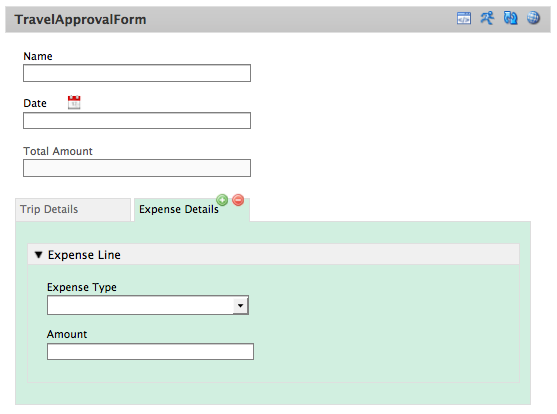
Task: Open the Expense Type dropdown arrow
Action: pyautogui.click(x=240, y=305)
